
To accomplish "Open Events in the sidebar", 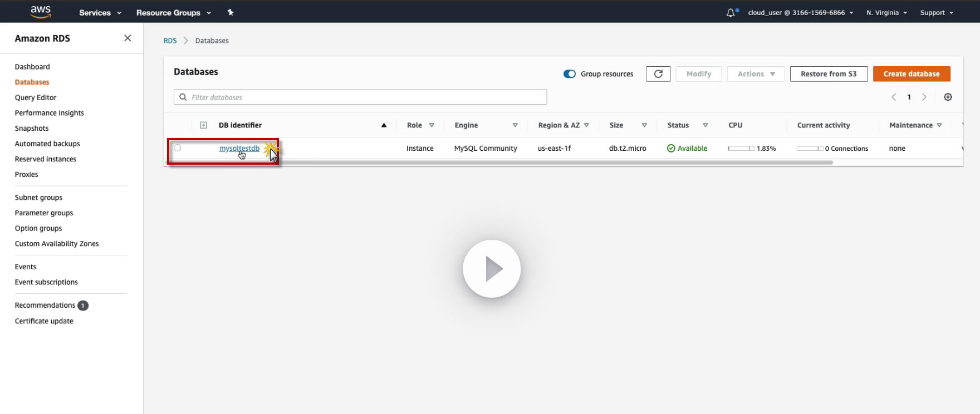I will point(26,267).
